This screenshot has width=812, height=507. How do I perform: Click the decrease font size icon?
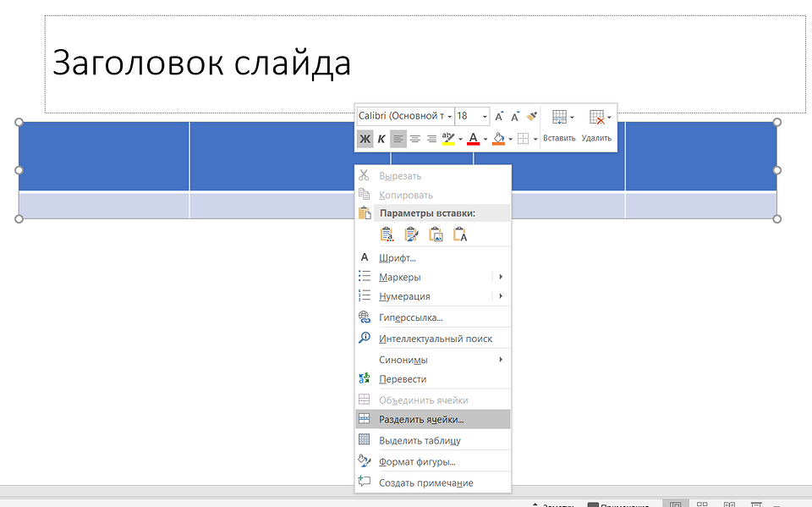click(514, 116)
